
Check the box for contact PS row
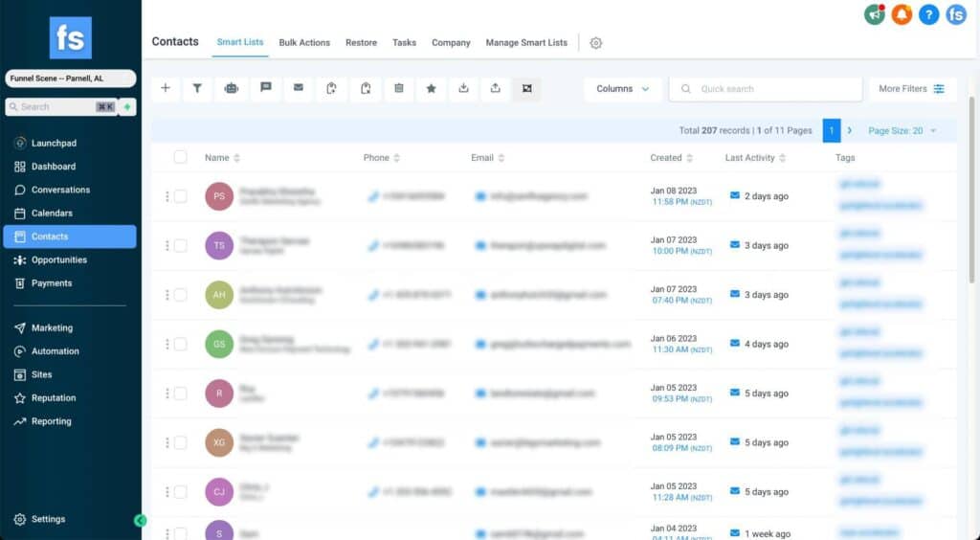coord(180,196)
